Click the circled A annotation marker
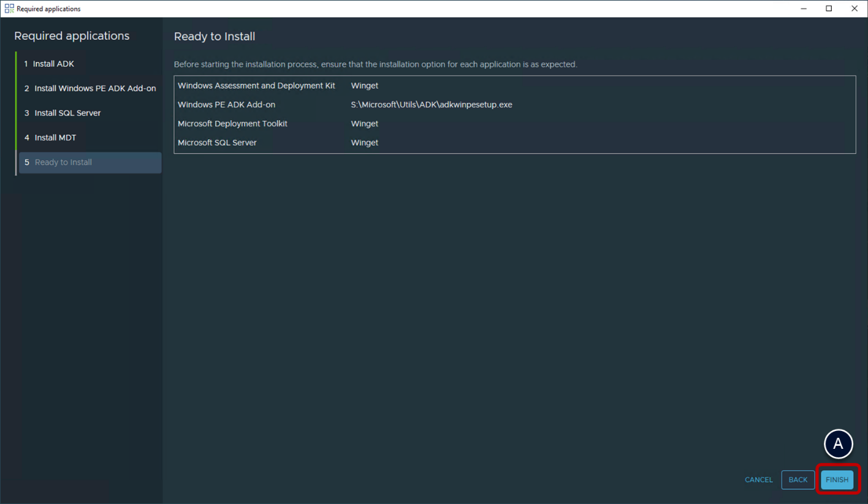Screen dimensions: 868x504 pos(838,443)
